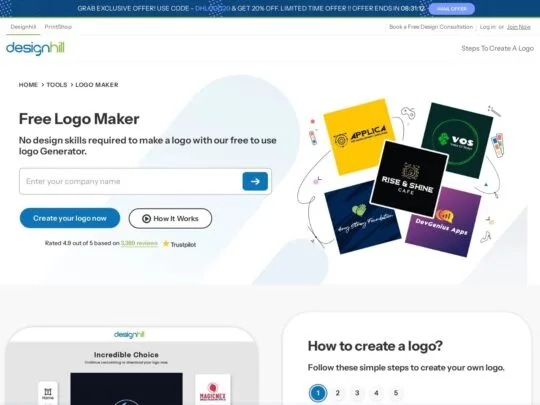Open the Join Now link
Viewport: 540px width, 405px height.
pos(519,27)
